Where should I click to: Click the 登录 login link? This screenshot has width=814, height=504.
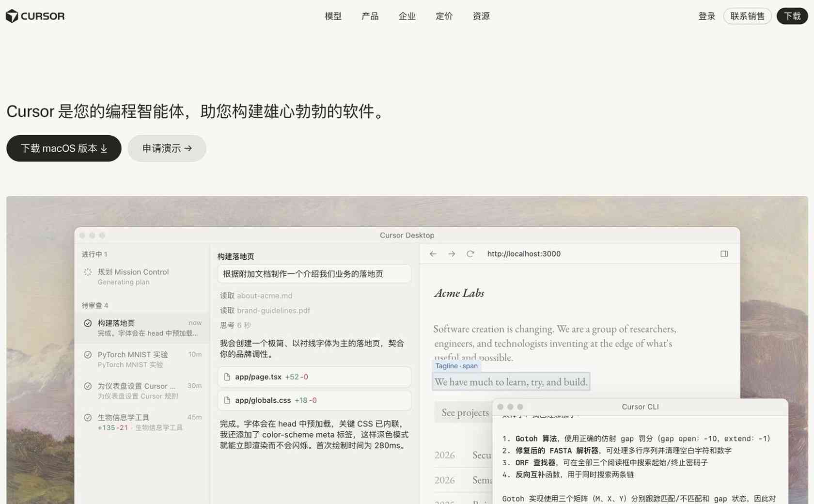click(706, 16)
